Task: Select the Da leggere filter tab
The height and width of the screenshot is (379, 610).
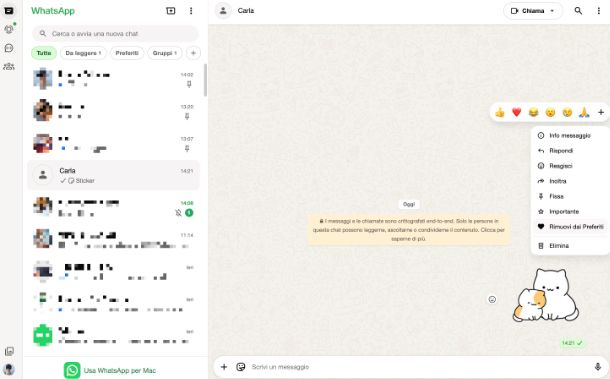Action: [83, 53]
